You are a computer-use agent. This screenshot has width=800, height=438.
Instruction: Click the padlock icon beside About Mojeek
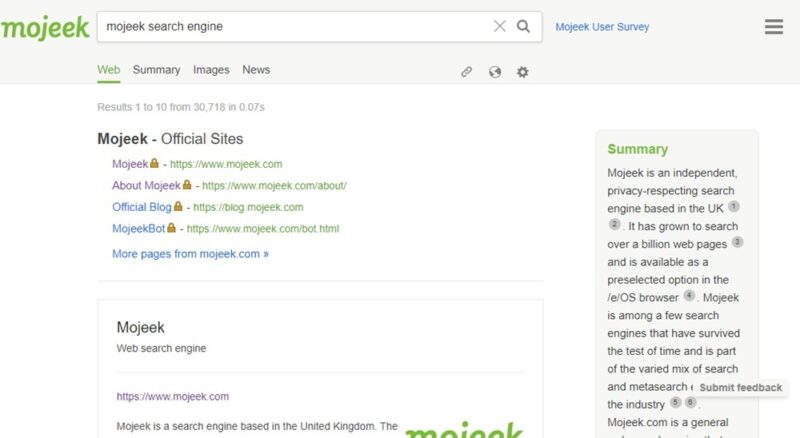(187, 184)
